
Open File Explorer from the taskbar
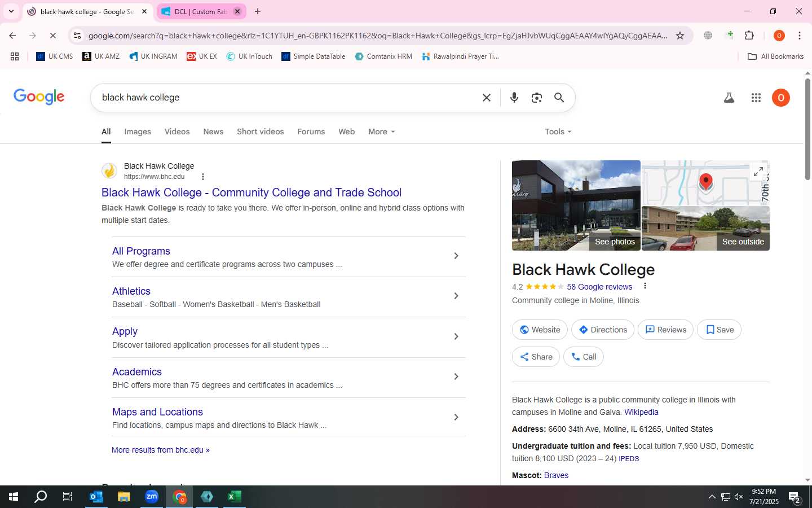tap(123, 497)
